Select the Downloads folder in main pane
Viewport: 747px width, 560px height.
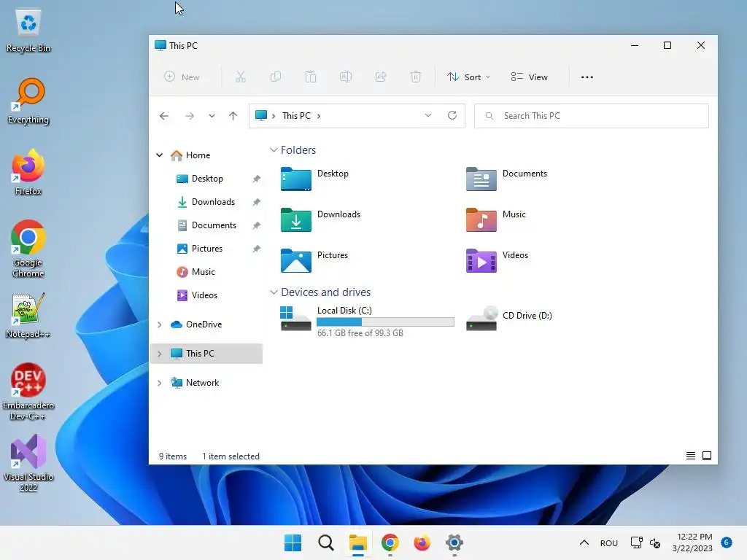(321, 219)
